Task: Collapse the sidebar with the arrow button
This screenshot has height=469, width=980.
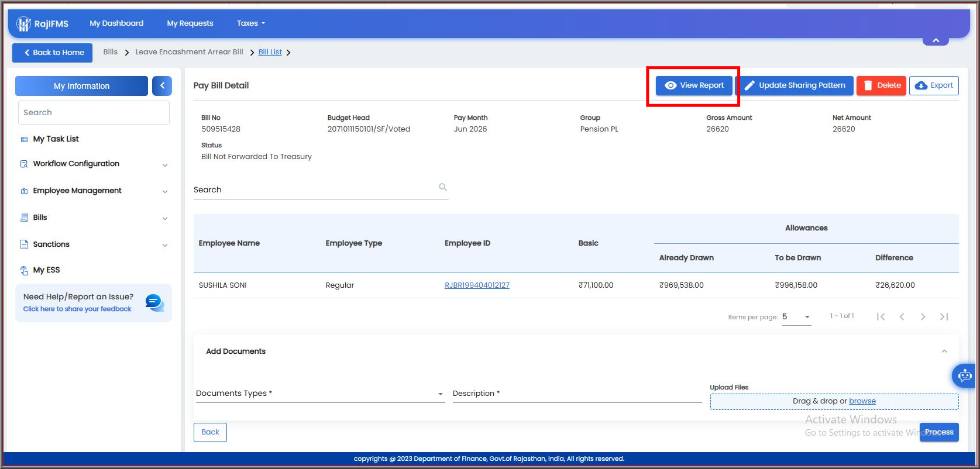Action: pyautogui.click(x=162, y=86)
